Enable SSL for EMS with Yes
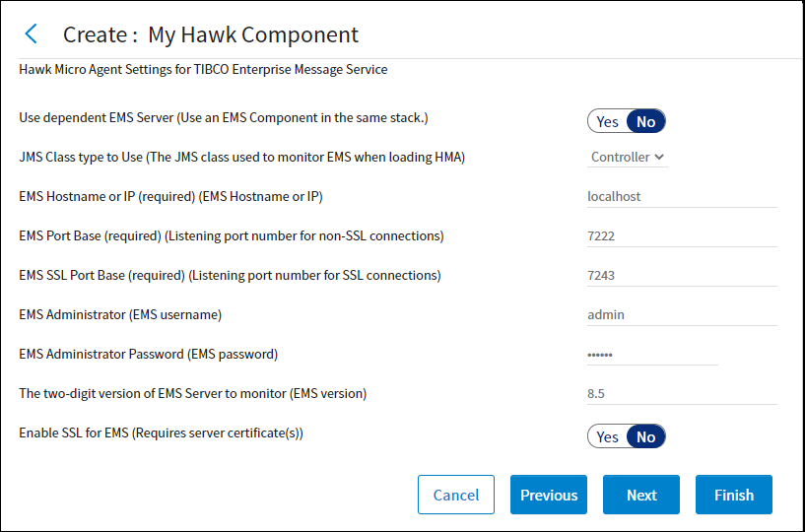805x532 pixels. coord(608,436)
